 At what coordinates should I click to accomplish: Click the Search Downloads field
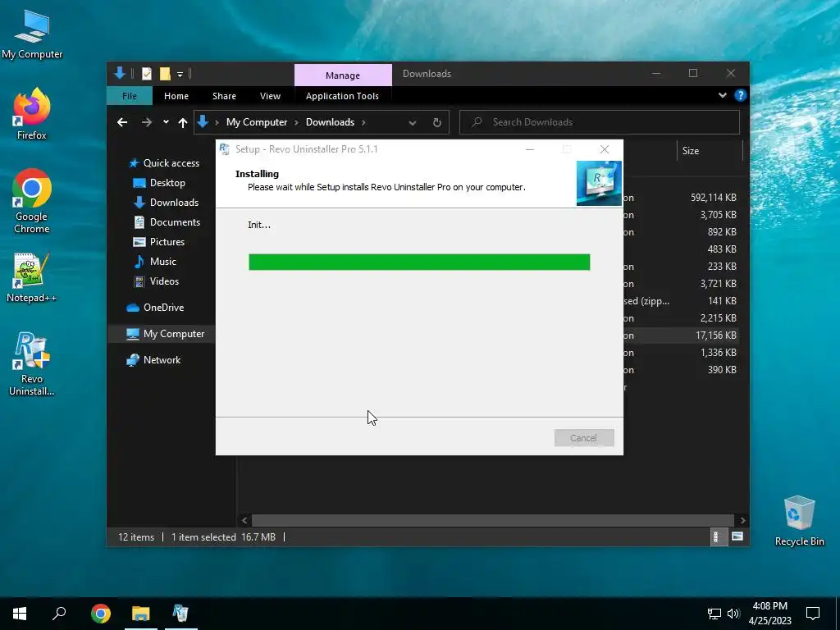[x=600, y=122]
